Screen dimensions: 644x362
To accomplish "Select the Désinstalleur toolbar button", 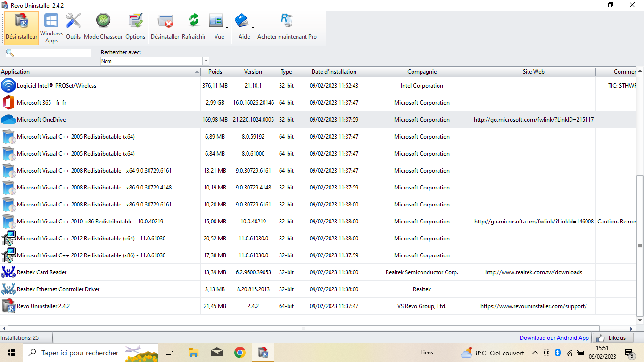I will [21, 28].
